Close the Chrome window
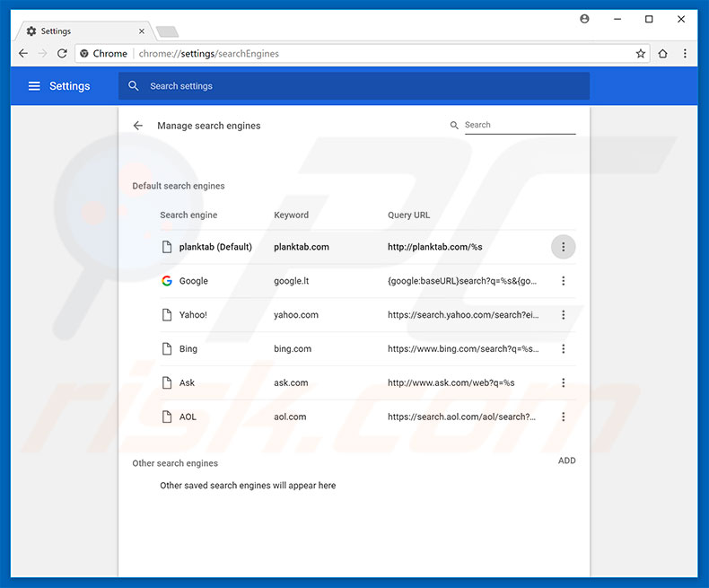 click(x=681, y=19)
